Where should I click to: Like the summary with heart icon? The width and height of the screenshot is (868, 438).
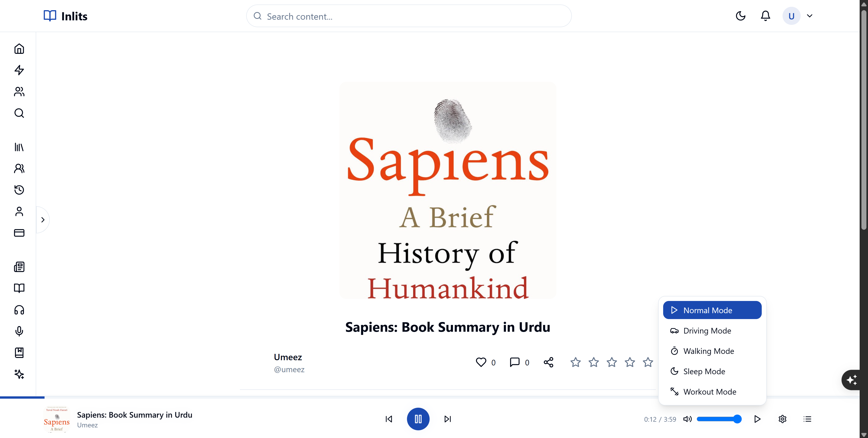pyautogui.click(x=481, y=362)
